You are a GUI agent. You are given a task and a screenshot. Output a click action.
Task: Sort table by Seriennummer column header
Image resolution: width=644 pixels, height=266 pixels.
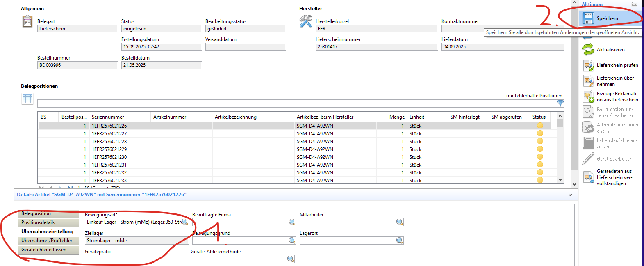point(108,117)
